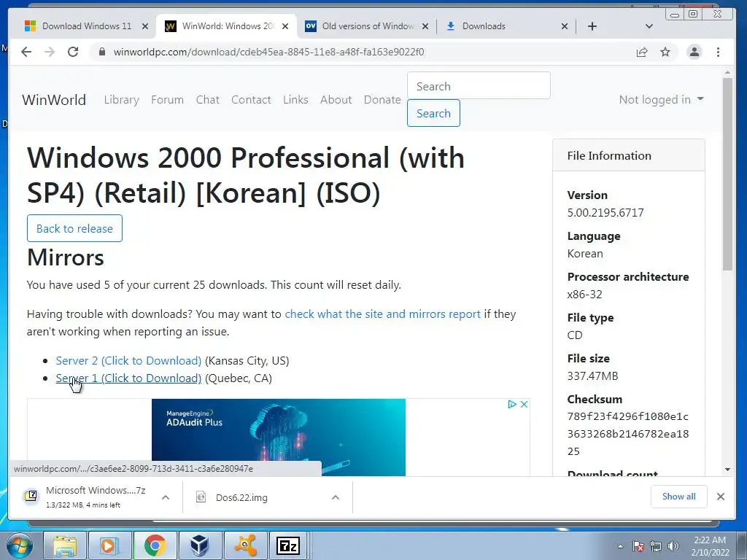Click the network tray icon
The image size is (747, 560).
tap(656, 546)
